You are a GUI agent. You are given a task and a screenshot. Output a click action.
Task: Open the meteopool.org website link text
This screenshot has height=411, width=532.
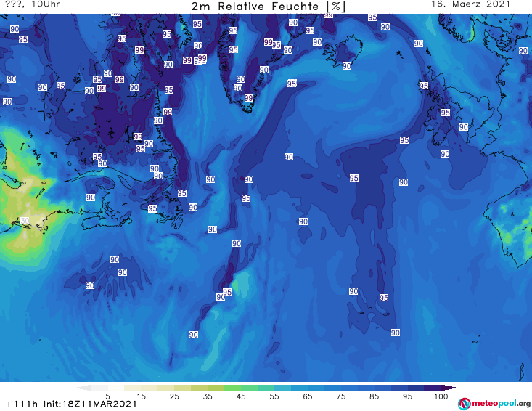point(501,404)
